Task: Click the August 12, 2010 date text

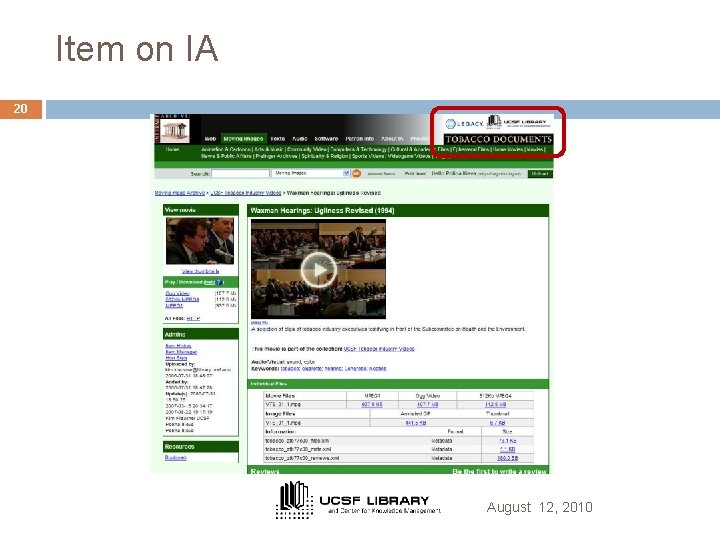Action: click(x=540, y=507)
